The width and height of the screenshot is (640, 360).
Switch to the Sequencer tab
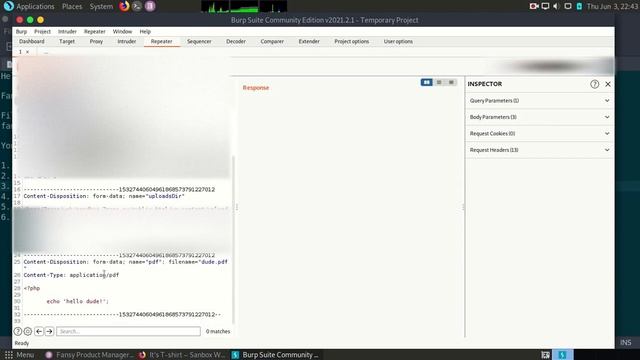coord(199,41)
